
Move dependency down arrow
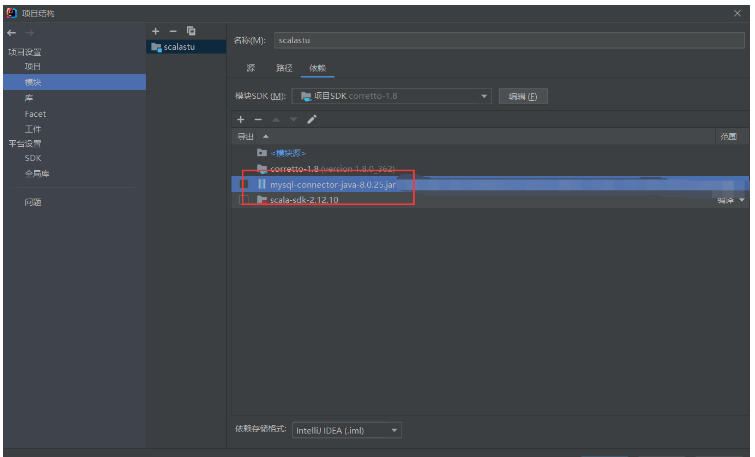coord(293,119)
